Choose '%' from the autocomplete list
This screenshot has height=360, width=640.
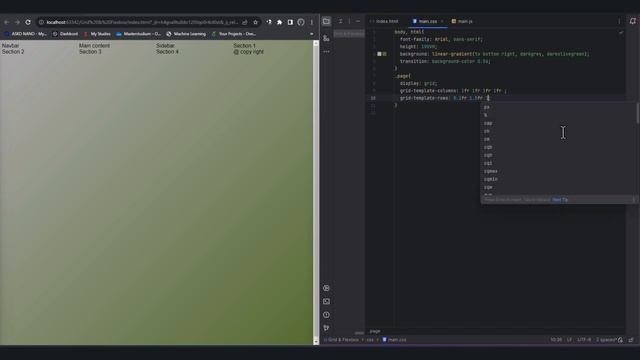click(485, 115)
